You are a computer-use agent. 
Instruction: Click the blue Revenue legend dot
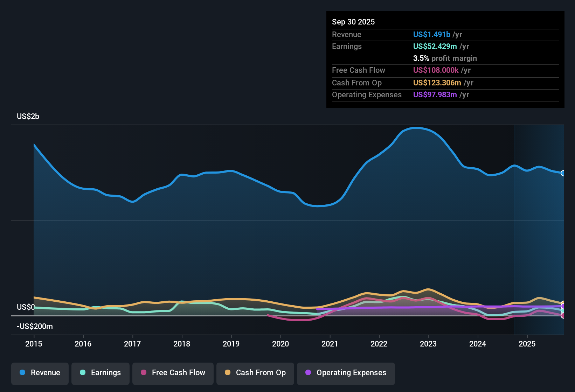pos(22,373)
